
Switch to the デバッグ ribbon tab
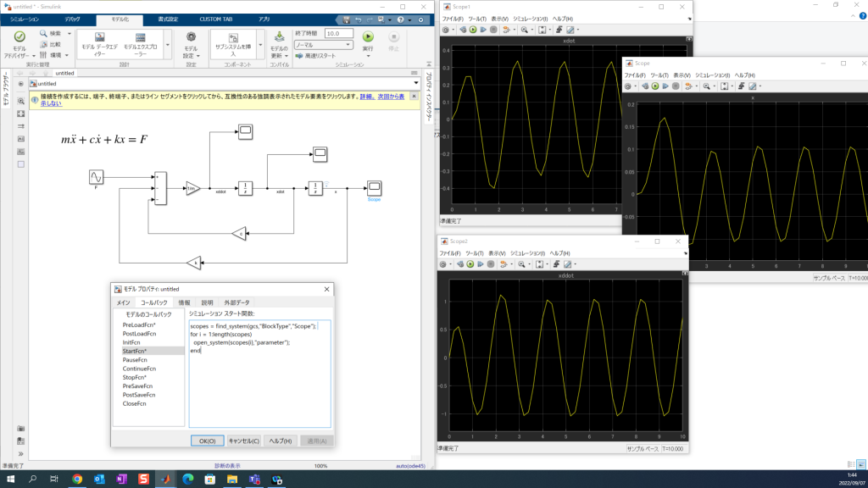pos(73,18)
